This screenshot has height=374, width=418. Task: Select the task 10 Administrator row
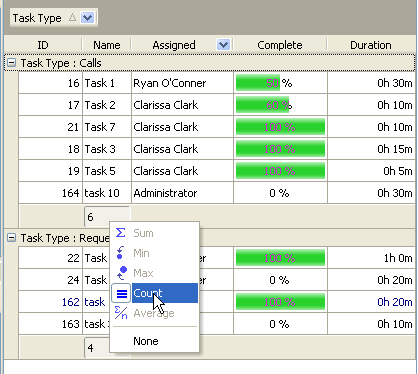[x=217, y=193]
